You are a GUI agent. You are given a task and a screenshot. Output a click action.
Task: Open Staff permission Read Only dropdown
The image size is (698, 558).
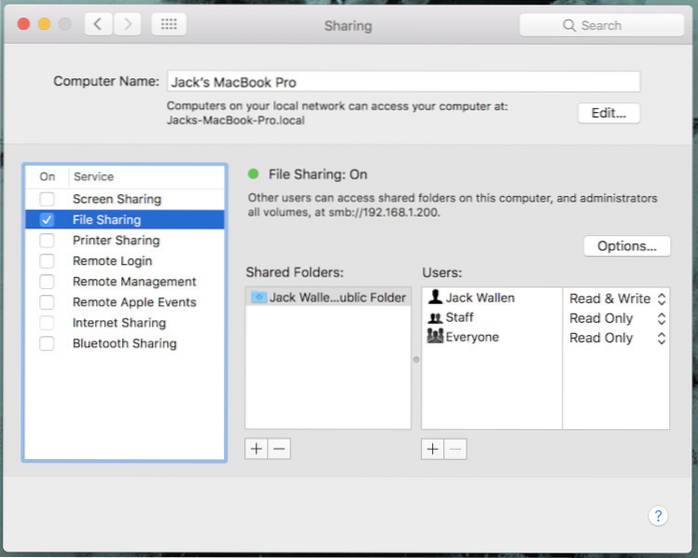pyautogui.click(x=616, y=318)
